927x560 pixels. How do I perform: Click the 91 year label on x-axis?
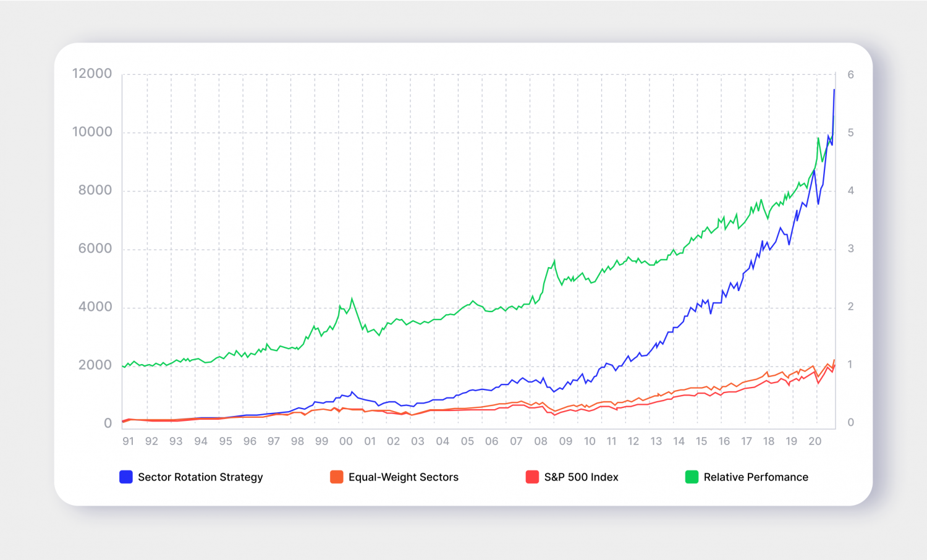pos(128,441)
